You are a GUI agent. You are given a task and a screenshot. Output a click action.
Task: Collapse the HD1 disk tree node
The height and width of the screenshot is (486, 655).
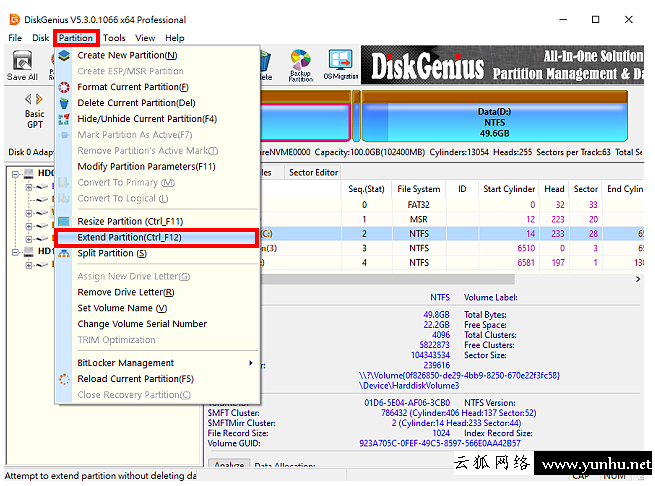coord(15,252)
